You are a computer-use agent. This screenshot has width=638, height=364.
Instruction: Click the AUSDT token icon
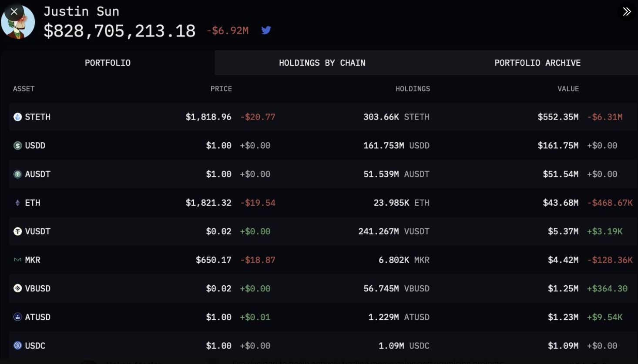pyautogui.click(x=17, y=174)
